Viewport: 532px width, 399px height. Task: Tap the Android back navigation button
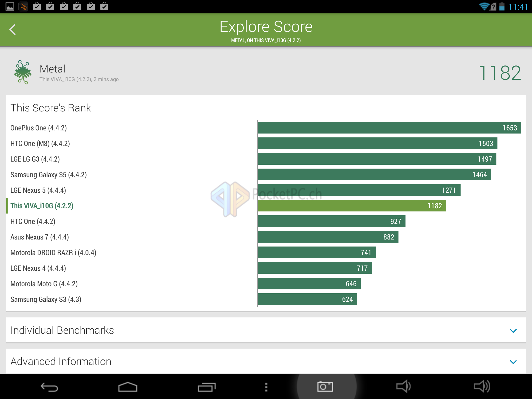click(49, 387)
